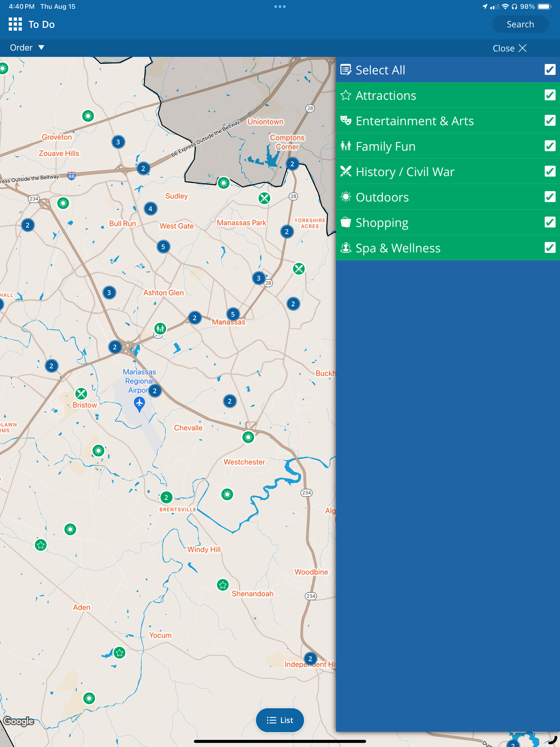Select the Family Fun filter label
Viewport: 560px width, 747px height.
tap(385, 146)
